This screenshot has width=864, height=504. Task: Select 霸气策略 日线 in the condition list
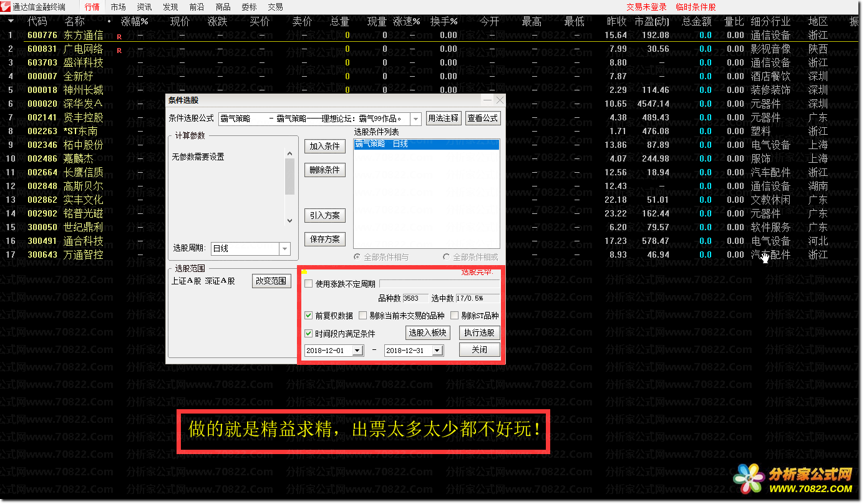pyautogui.click(x=427, y=144)
